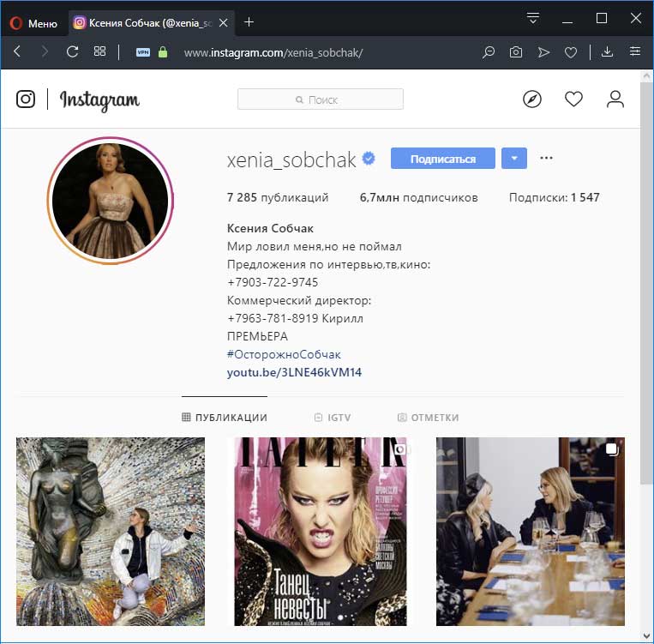Open the statue mosaic post thumbnail
The width and height of the screenshot is (654, 644).
(111, 532)
